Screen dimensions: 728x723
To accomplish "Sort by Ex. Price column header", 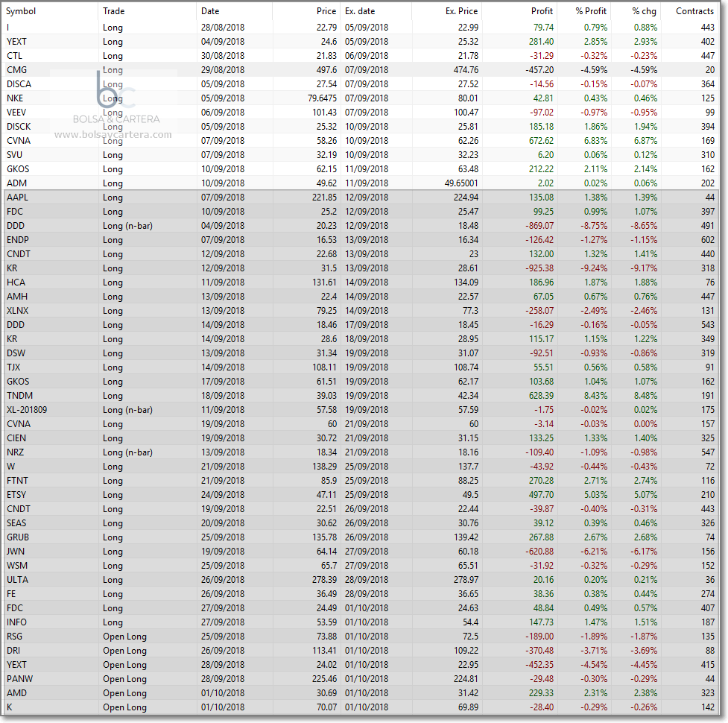I will (x=461, y=11).
